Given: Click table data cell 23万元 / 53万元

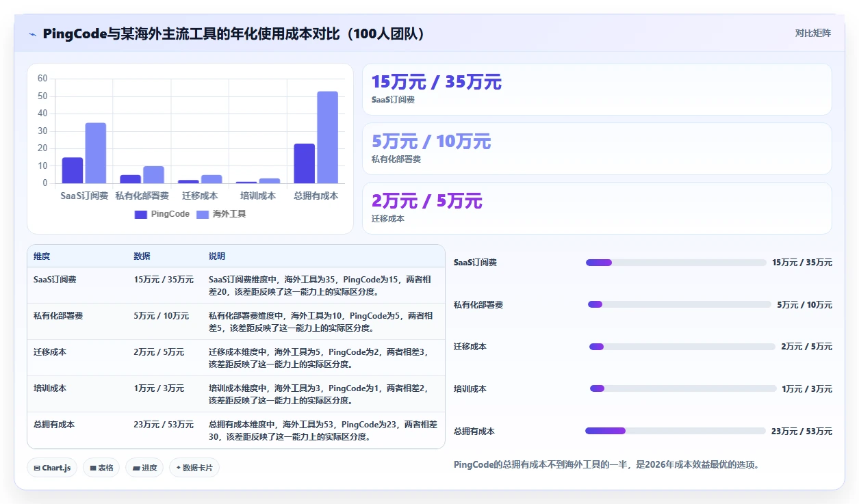Looking at the screenshot, I should [164, 425].
